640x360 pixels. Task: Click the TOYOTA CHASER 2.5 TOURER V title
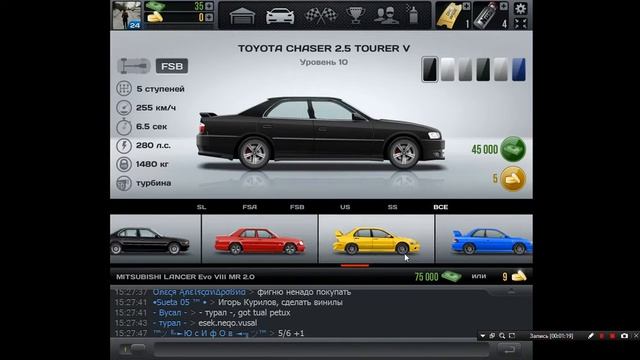(x=324, y=48)
